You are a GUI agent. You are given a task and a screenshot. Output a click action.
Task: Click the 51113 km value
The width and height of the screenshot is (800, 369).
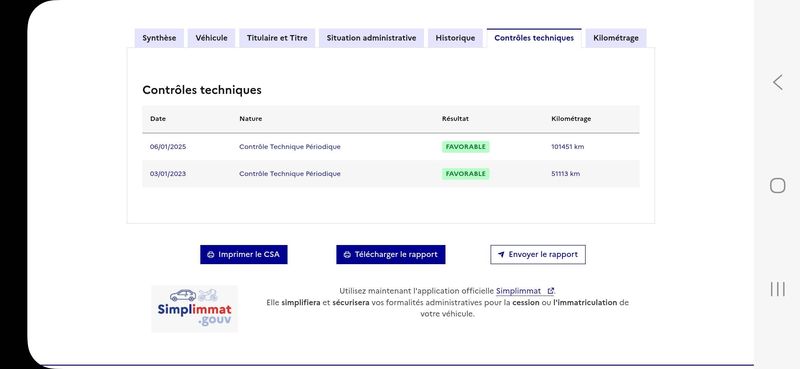click(x=565, y=174)
